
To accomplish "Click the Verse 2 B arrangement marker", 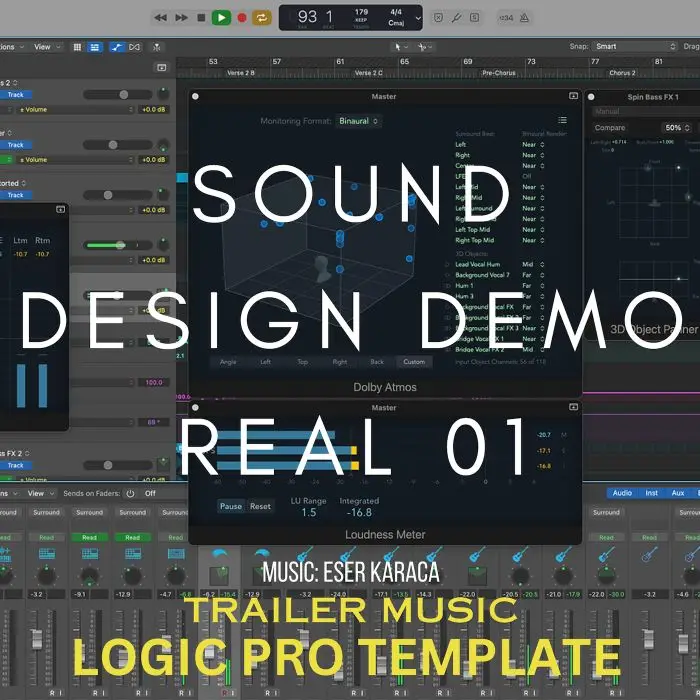I will 241,73.
